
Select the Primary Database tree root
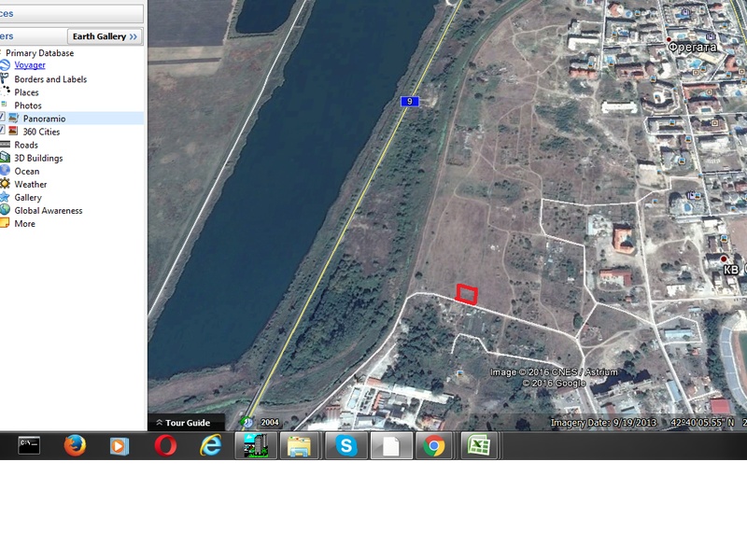tap(39, 53)
